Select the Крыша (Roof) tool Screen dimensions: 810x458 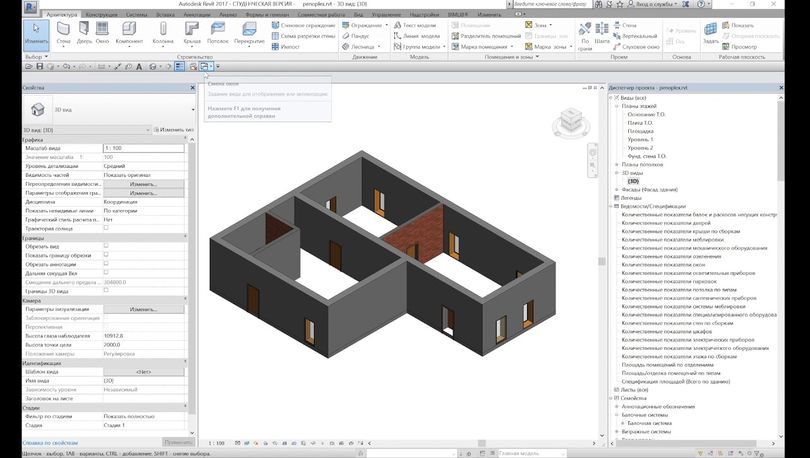[x=192, y=31]
